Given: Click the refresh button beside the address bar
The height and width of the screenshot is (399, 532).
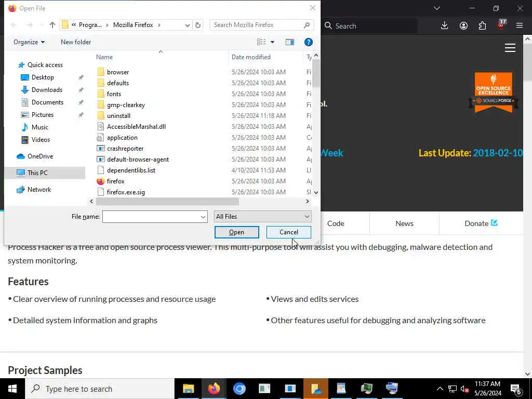Looking at the screenshot, I should click(198, 25).
